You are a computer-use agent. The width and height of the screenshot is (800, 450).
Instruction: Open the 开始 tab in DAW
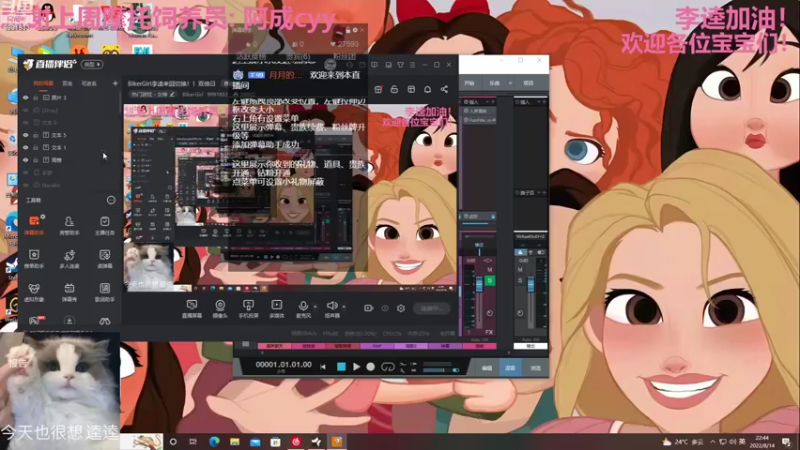(469, 83)
